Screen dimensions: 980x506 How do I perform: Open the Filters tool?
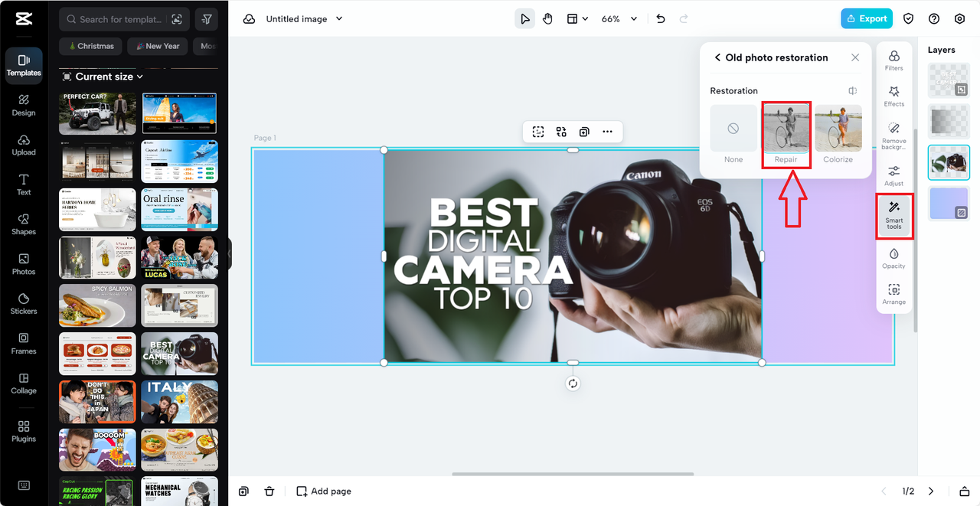point(893,60)
